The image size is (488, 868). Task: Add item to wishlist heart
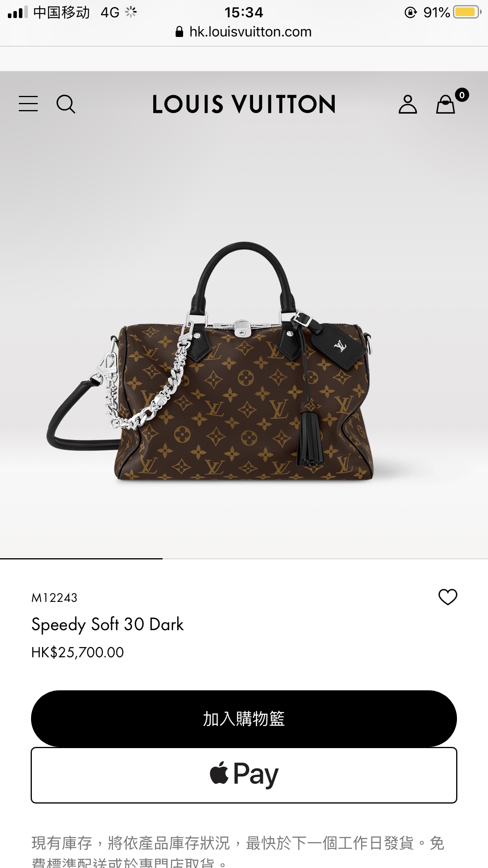pyautogui.click(x=448, y=597)
